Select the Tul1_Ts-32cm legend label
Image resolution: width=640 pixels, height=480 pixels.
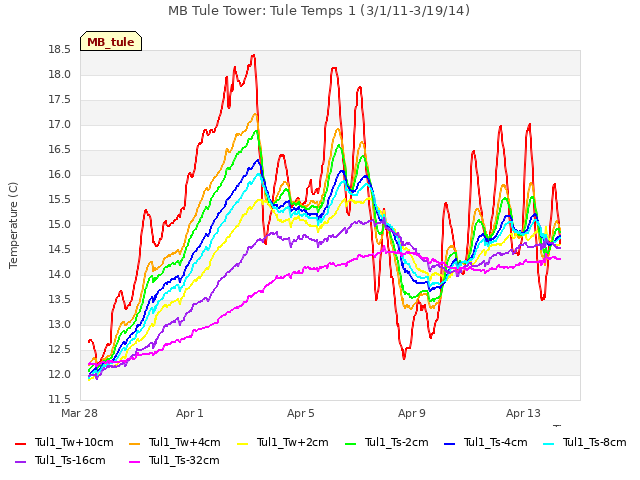[x=184, y=460]
